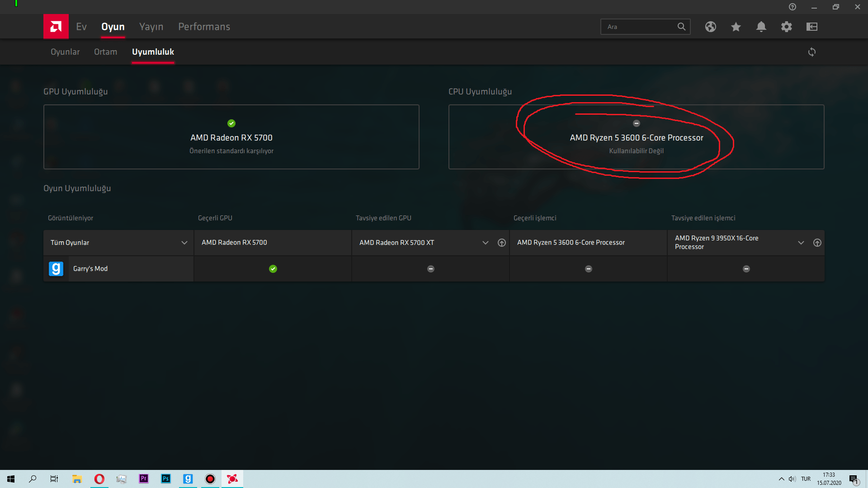Screen dimensions: 868x488
Task: Open the Ortam sub-tab
Action: point(105,52)
